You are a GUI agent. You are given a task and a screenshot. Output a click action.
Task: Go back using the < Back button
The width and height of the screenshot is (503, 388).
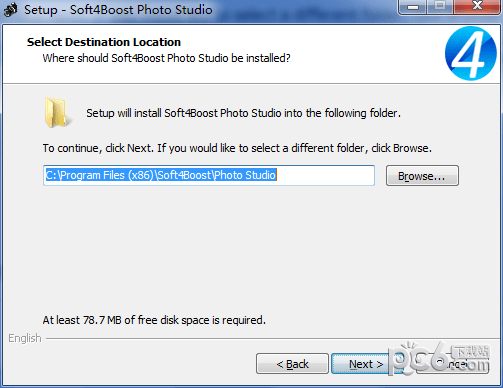292,364
